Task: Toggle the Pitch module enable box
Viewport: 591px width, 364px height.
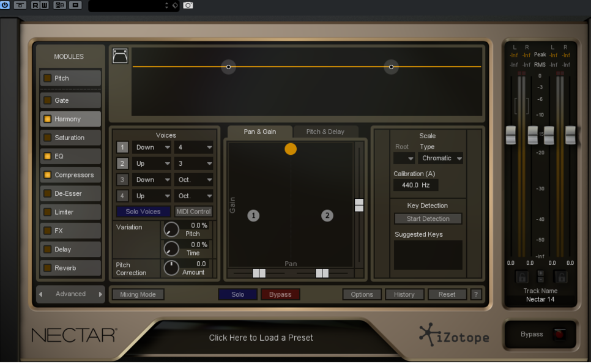Action: click(48, 78)
